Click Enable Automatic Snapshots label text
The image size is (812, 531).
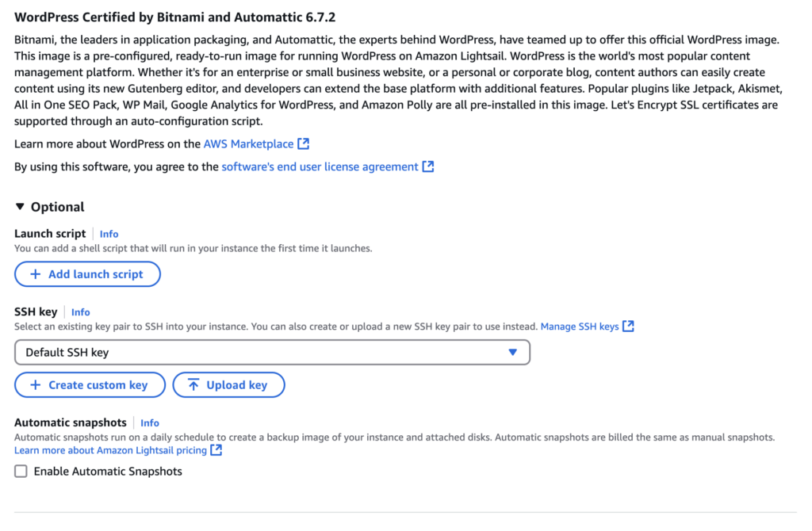pyautogui.click(x=108, y=472)
